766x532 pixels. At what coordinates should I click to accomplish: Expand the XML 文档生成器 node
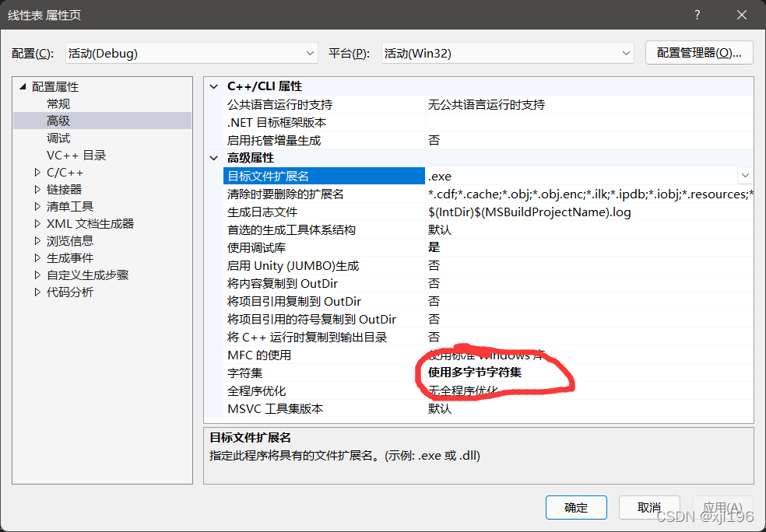coord(37,223)
